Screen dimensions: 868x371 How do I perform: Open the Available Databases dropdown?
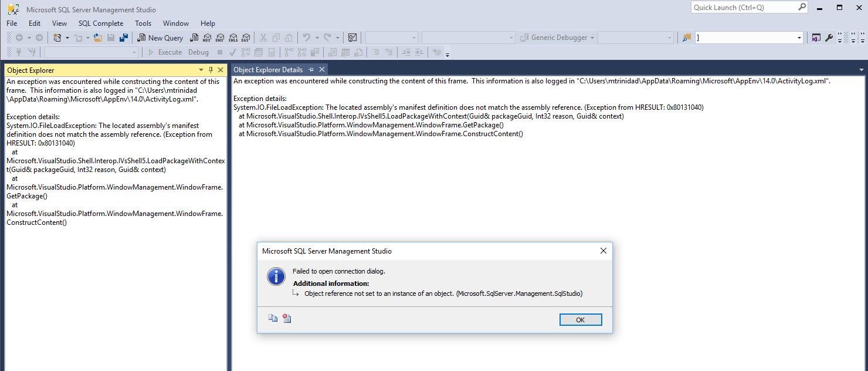(x=134, y=52)
